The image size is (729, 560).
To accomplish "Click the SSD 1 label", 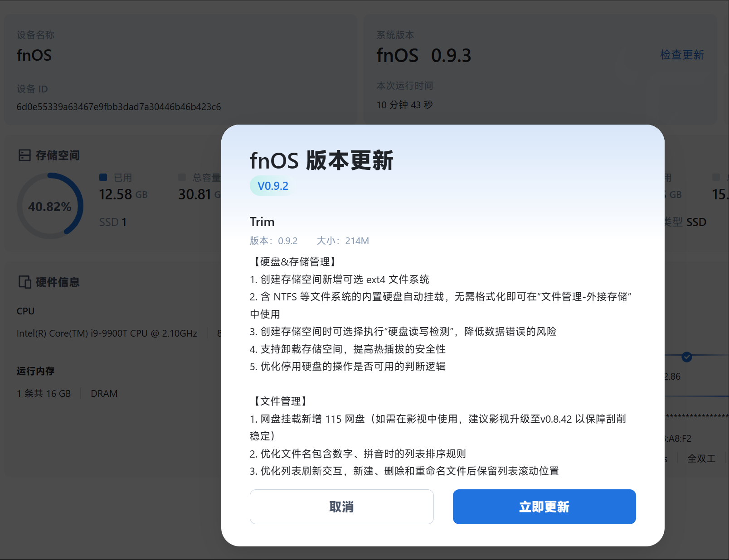I will tap(113, 222).
